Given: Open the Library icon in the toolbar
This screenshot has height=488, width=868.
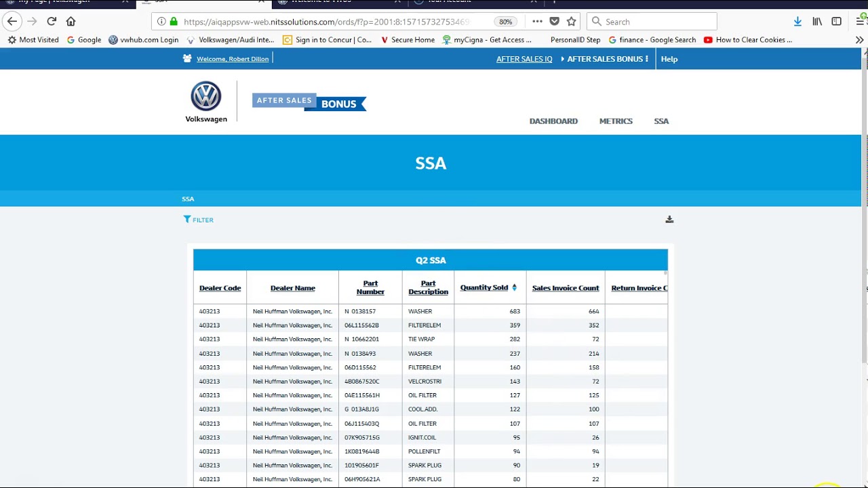Looking at the screenshot, I should pyautogui.click(x=817, y=22).
